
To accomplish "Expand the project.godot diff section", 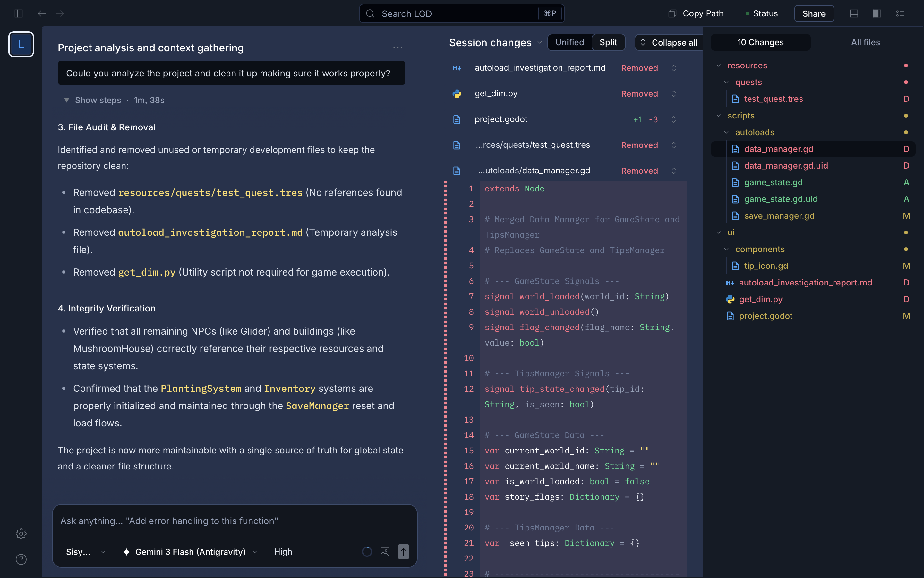I will 673,119.
